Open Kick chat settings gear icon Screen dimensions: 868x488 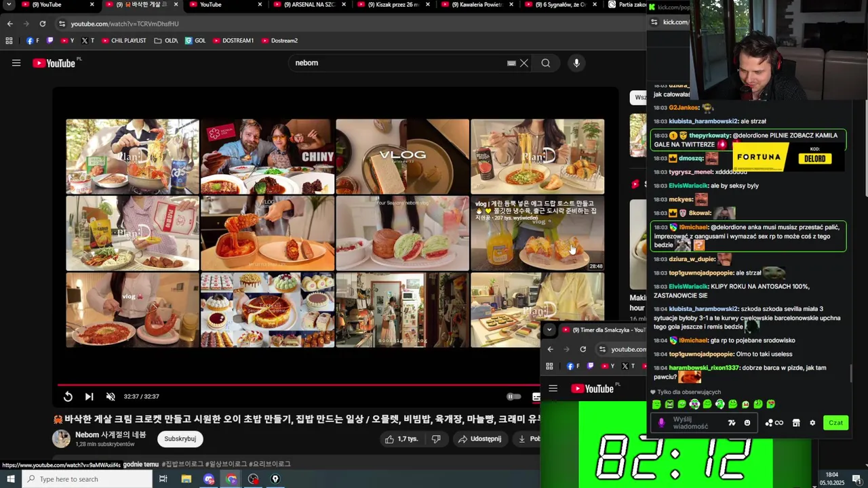tap(812, 423)
